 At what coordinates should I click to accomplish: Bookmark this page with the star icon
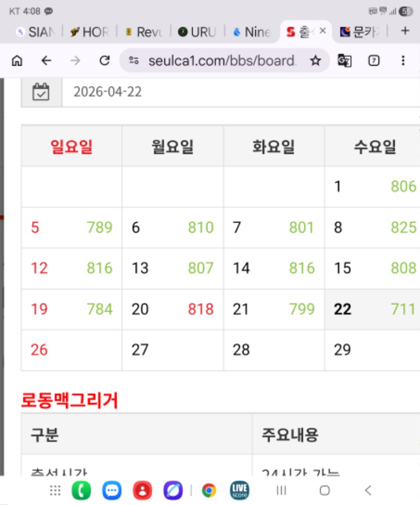point(315,60)
